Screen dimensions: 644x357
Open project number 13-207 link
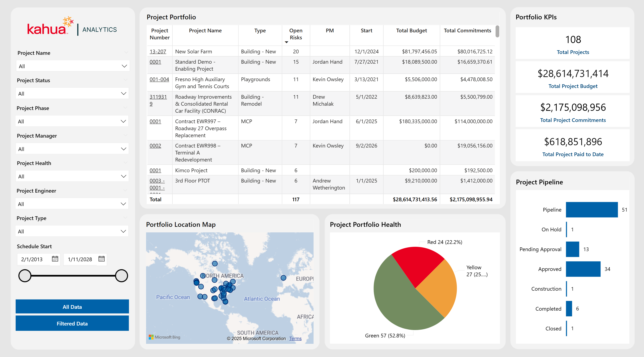pos(158,52)
